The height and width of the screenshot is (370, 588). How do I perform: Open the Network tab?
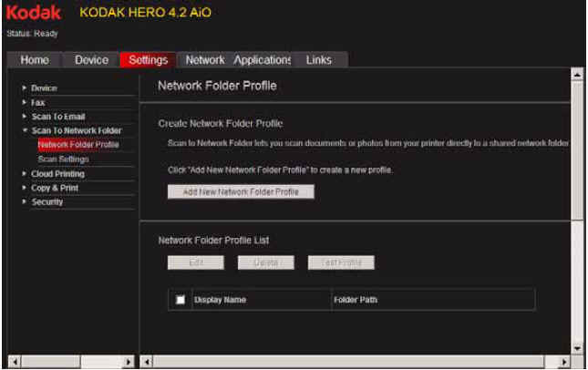pos(205,60)
